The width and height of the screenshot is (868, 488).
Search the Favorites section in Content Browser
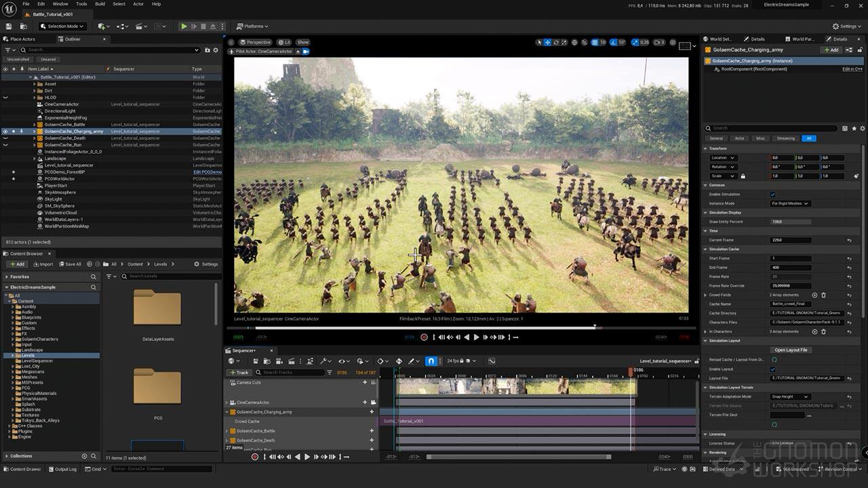[x=94, y=277]
